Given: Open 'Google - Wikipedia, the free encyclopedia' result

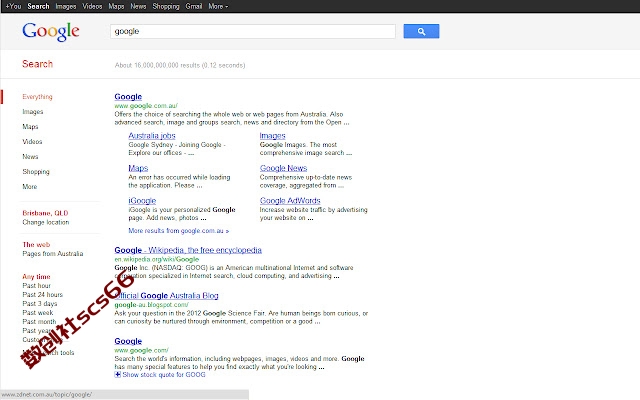Looking at the screenshot, I should click(x=188, y=250).
